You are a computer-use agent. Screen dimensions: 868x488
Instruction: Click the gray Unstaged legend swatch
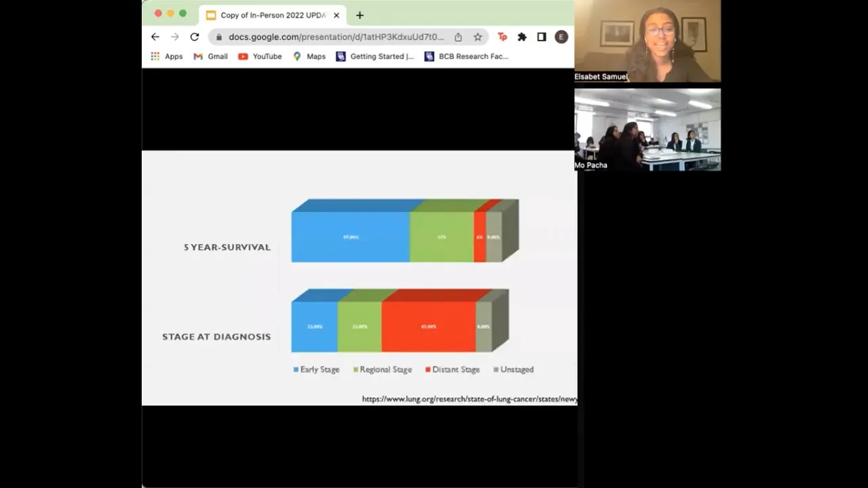click(496, 370)
